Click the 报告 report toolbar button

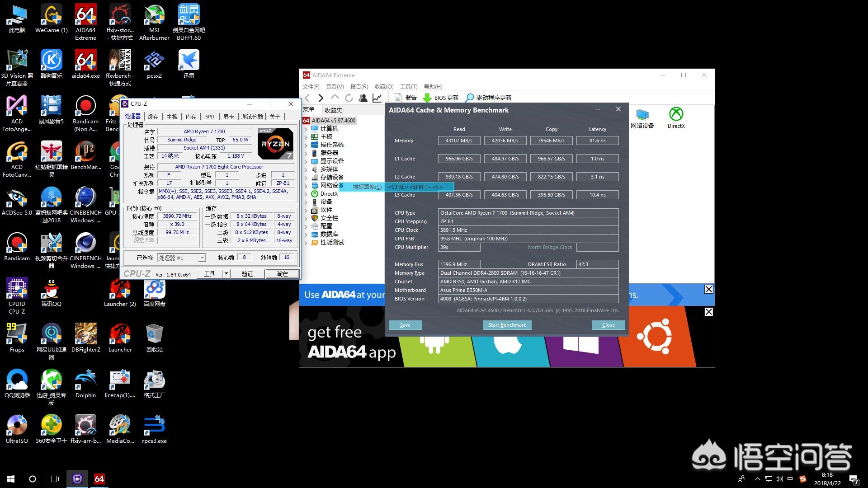click(406, 98)
